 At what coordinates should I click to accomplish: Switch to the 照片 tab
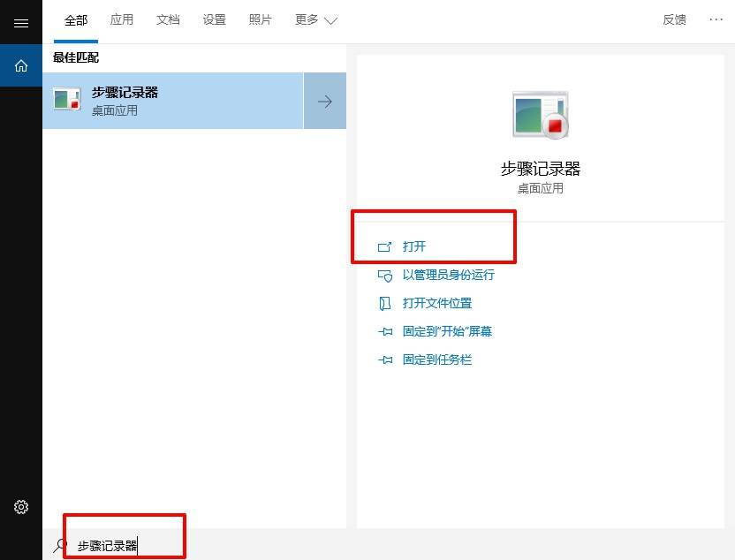260,19
